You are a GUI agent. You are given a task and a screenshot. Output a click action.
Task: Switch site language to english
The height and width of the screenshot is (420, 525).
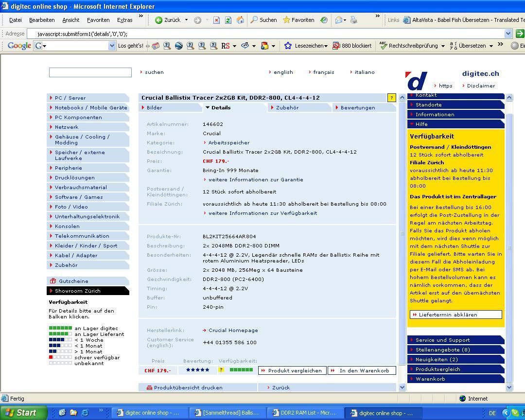click(283, 72)
